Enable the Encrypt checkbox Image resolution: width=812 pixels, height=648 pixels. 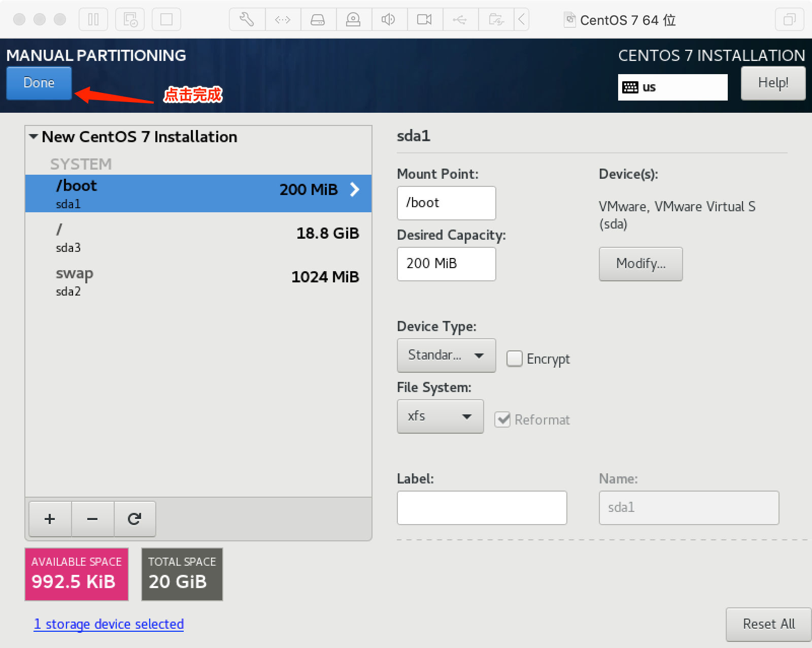coord(515,359)
